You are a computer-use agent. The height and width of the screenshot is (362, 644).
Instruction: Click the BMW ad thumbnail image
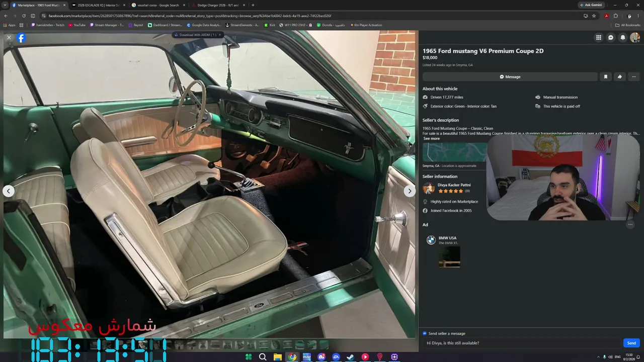[x=449, y=257]
